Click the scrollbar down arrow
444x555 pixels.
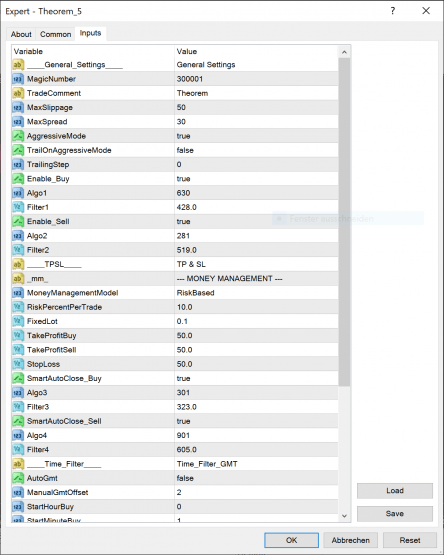(x=344, y=516)
